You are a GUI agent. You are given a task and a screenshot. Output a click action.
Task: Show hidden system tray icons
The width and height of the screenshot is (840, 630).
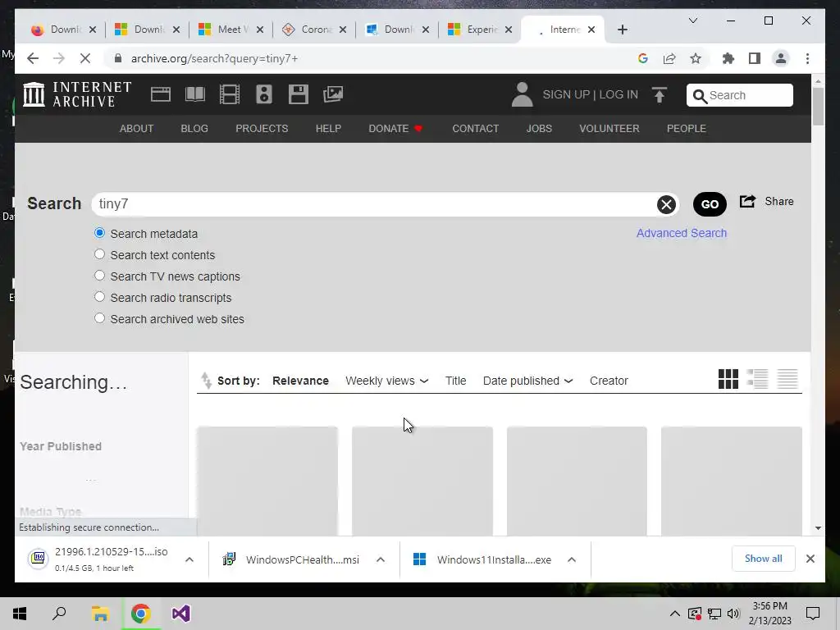coord(674,614)
